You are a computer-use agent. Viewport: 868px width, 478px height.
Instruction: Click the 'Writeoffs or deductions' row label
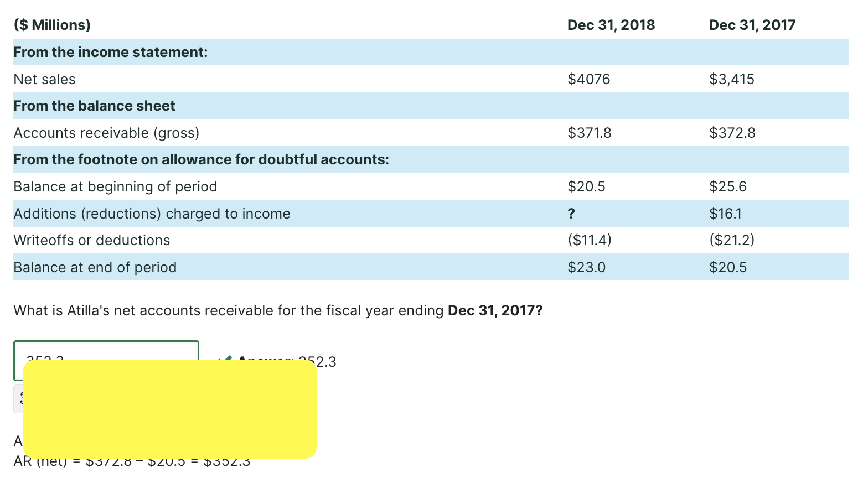92,240
